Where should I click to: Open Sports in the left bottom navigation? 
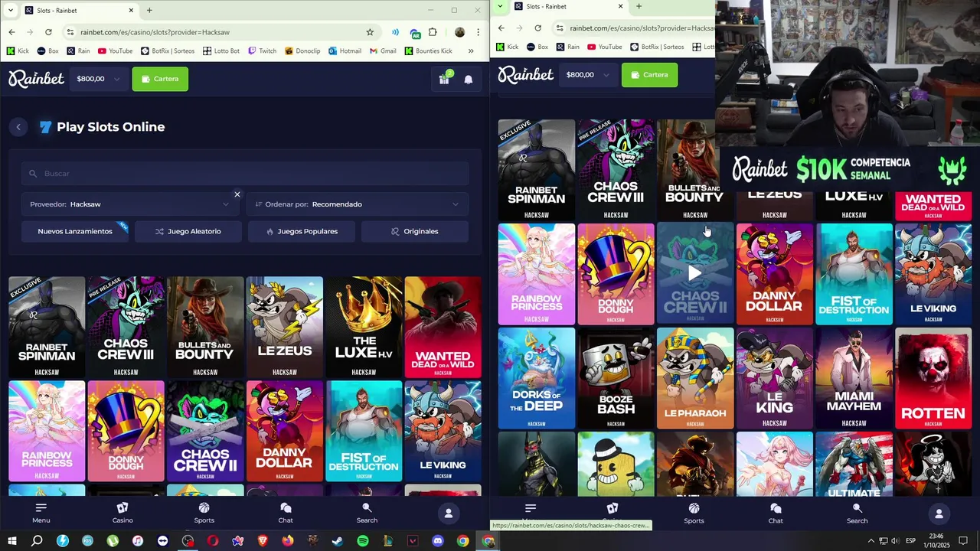pyautogui.click(x=204, y=513)
